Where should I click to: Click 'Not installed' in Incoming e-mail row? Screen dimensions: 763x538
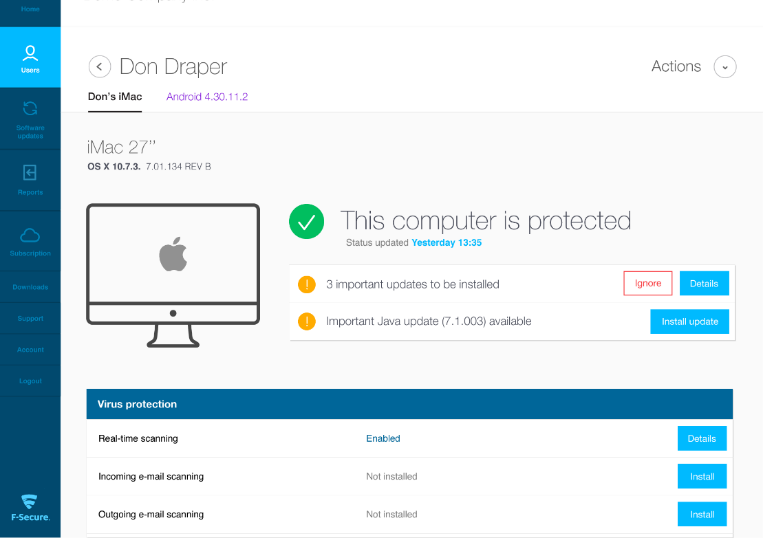(392, 476)
